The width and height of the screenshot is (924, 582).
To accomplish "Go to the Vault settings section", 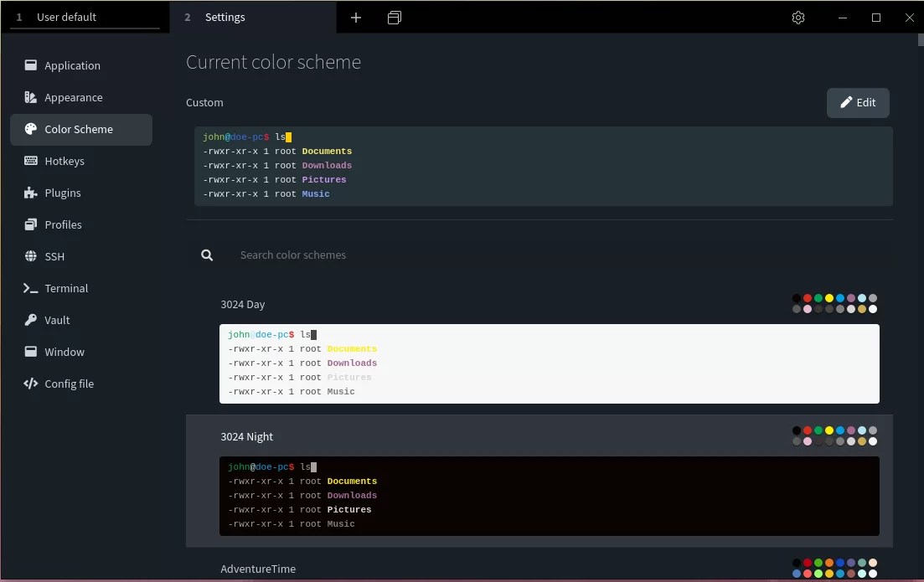I will click(81, 320).
